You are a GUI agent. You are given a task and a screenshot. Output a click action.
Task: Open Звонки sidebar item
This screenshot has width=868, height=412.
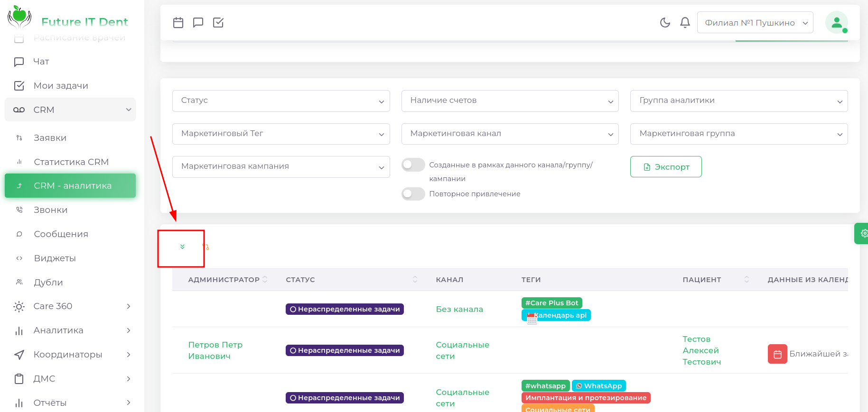click(x=50, y=210)
